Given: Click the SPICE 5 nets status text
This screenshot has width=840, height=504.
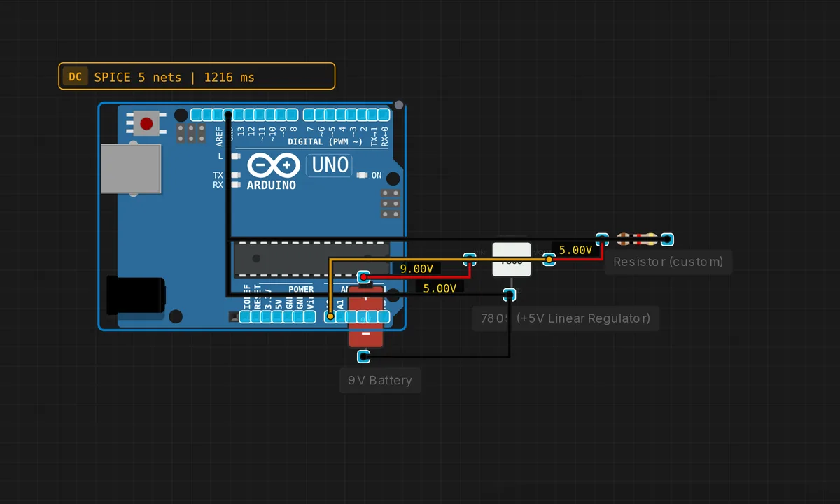Looking at the screenshot, I should point(174,77).
